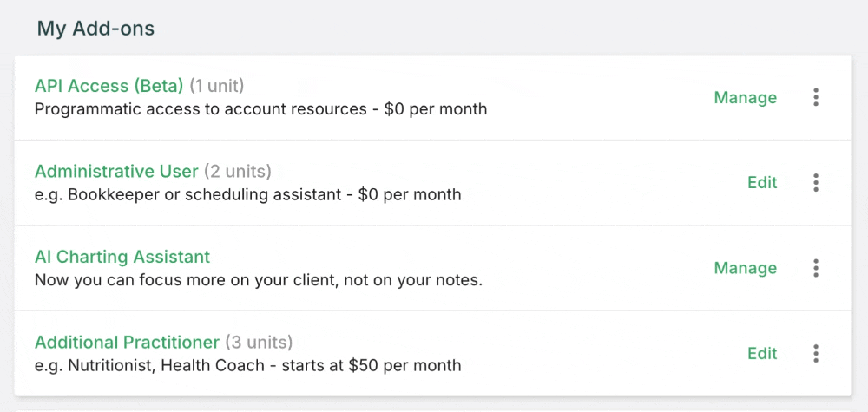Manage the AI Charting Assistant add-on
868x412 pixels.
click(745, 269)
